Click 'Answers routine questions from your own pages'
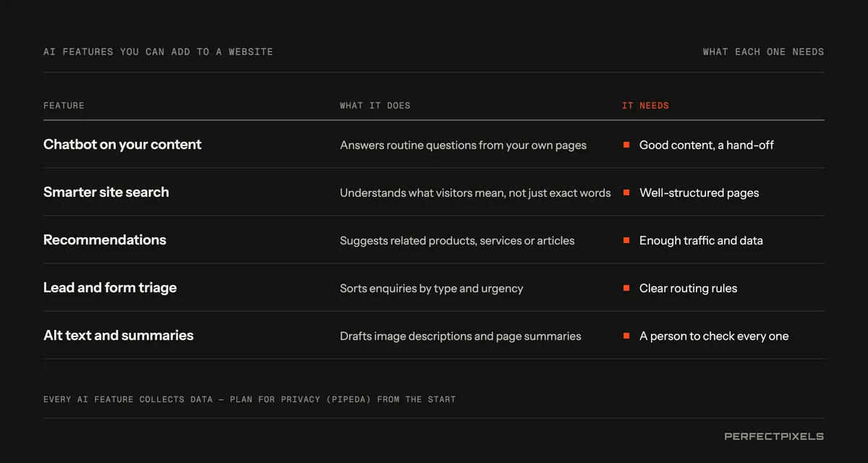Viewport: 868px width, 463px height. [x=463, y=145]
